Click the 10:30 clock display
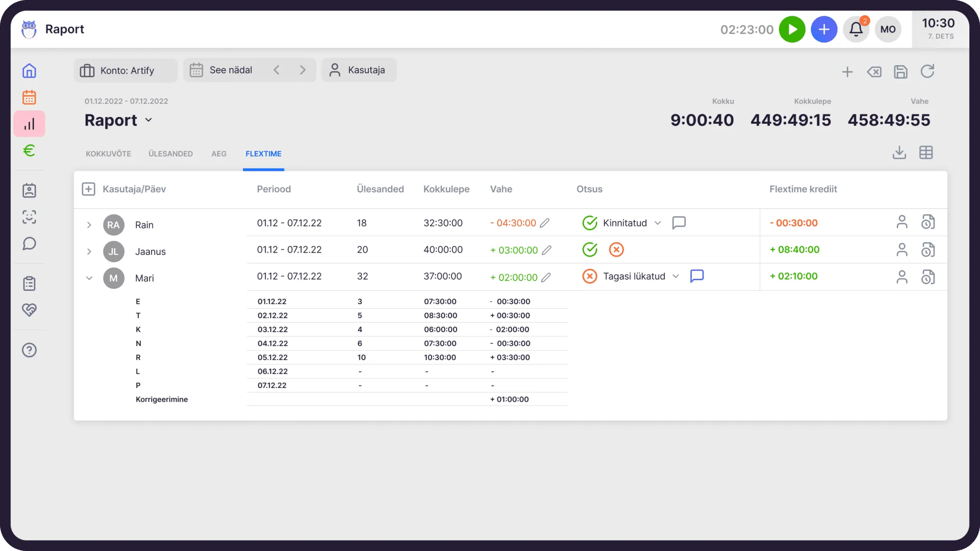Image resolution: width=980 pixels, height=551 pixels. tap(938, 23)
